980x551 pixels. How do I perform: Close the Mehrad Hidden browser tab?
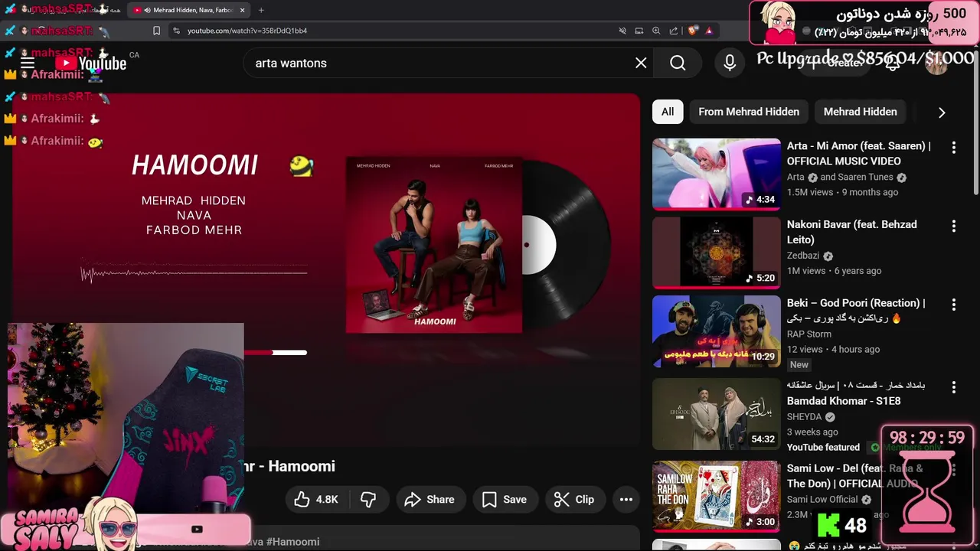point(243,10)
